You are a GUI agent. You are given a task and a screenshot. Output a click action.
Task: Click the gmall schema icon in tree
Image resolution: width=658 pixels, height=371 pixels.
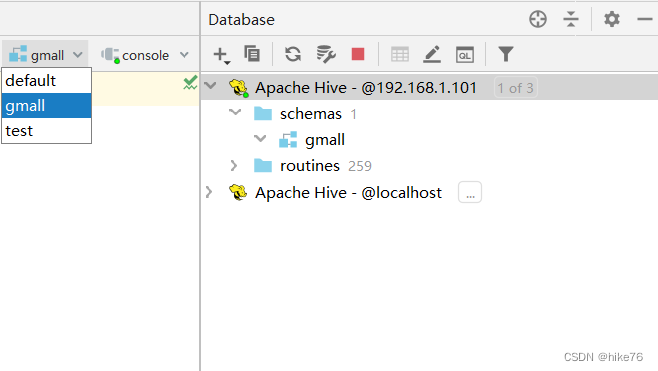tap(288, 140)
